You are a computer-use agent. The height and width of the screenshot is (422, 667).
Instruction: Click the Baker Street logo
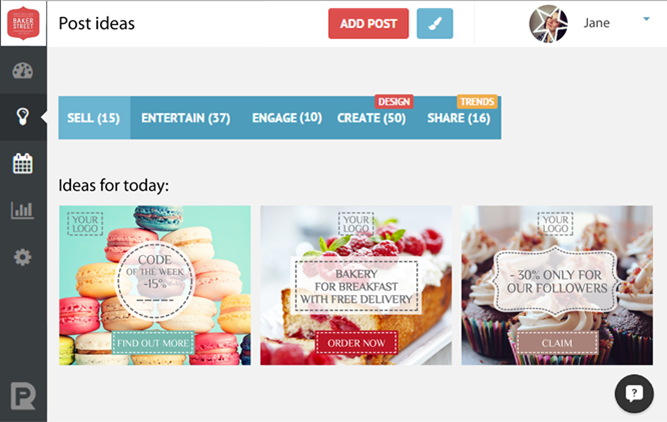click(23, 23)
